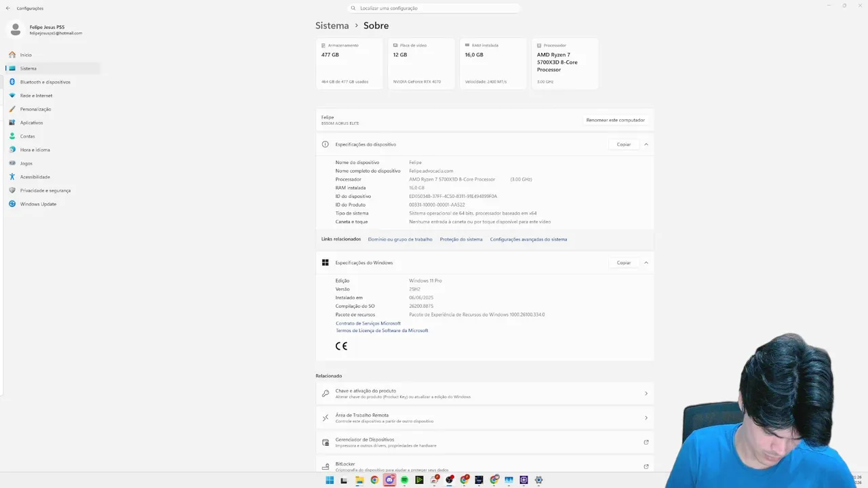Click the Relacionado heading

[329, 376]
